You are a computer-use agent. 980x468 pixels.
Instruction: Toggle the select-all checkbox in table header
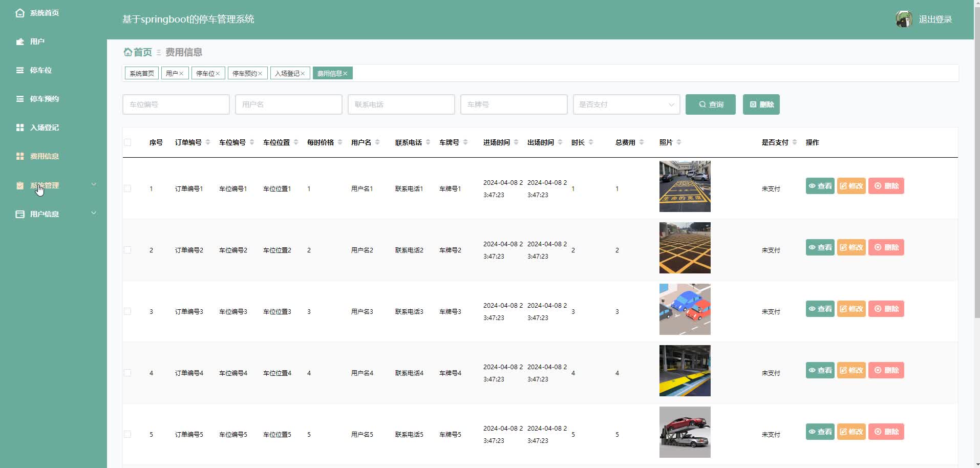[x=127, y=142]
